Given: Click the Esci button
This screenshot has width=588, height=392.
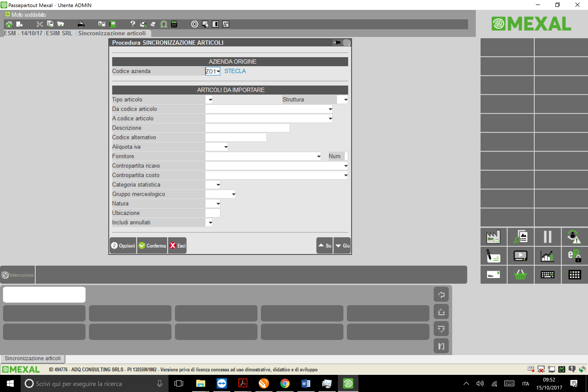Looking at the screenshot, I should (x=177, y=245).
